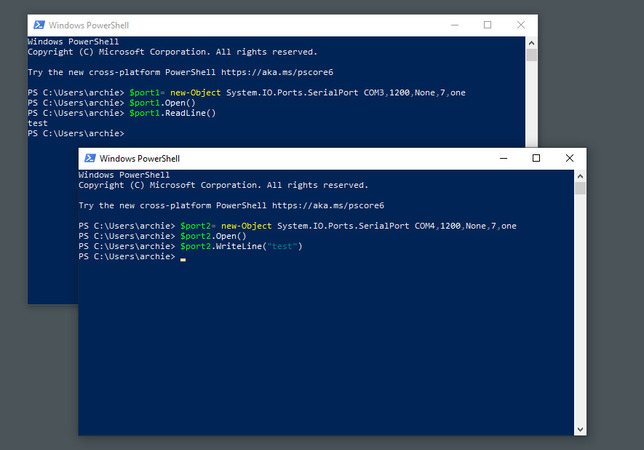Click 'COM3,1200,None,7,one' text in back window
This screenshot has width=644, height=450.
pos(414,93)
